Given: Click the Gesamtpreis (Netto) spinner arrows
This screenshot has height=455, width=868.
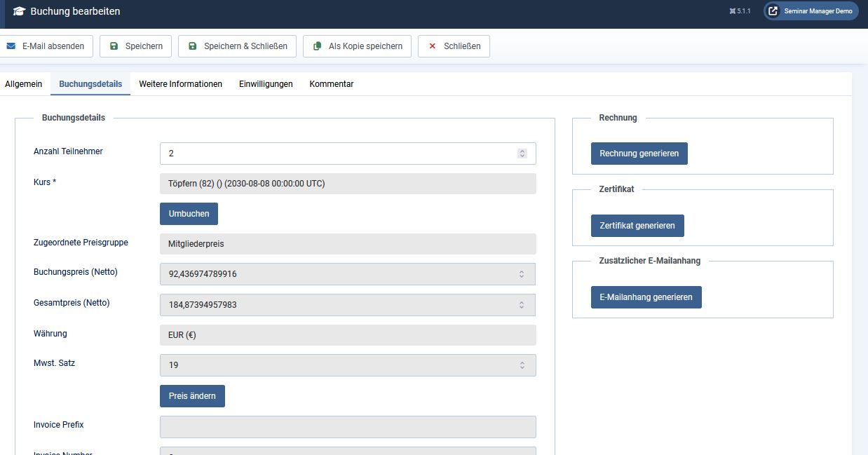Looking at the screenshot, I should [x=522, y=305].
